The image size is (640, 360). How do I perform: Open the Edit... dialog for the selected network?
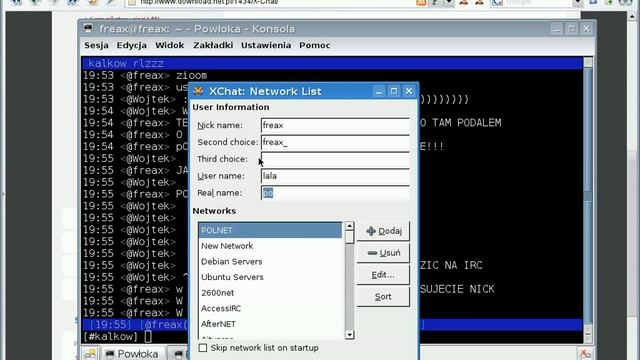coord(383,275)
